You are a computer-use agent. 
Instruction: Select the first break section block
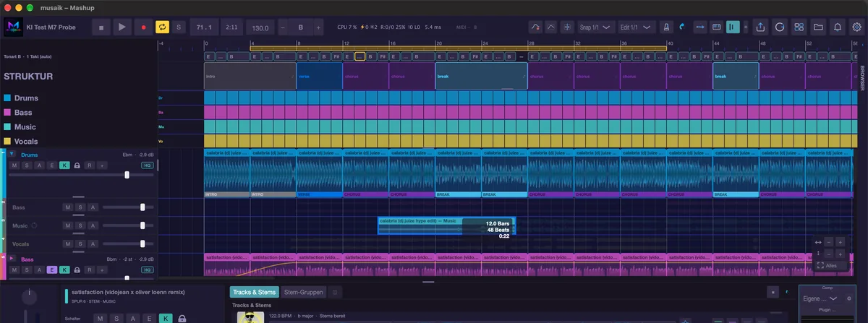coord(482,76)
